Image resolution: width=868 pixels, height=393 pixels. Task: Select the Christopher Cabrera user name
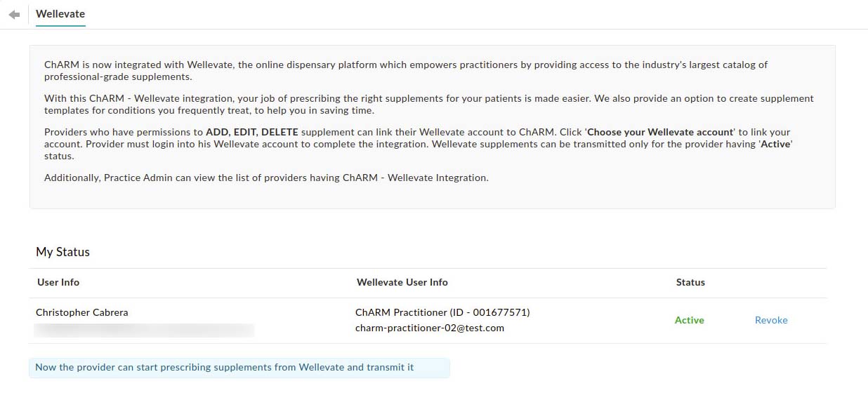tap(82, 312)
